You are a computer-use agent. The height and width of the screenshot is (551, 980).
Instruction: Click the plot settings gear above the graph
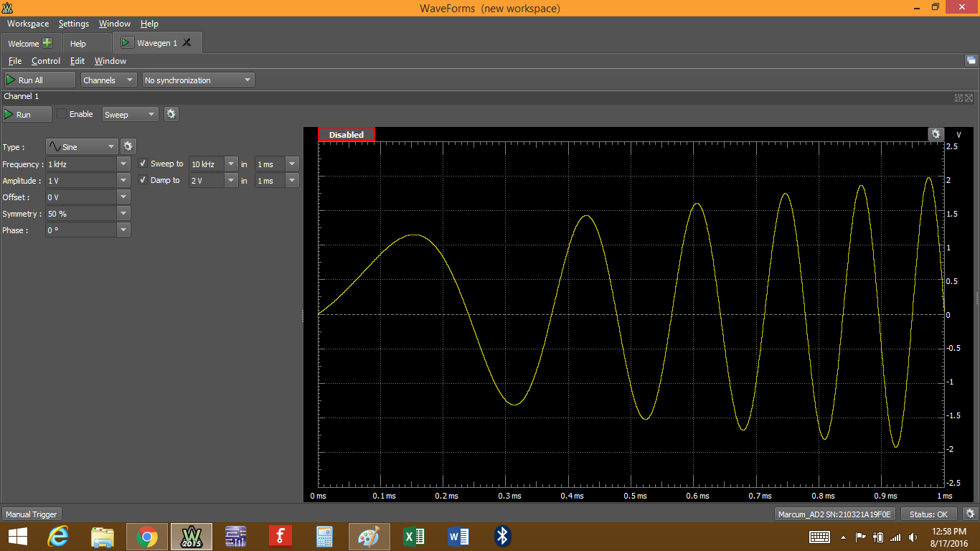(x=936, y=133)
